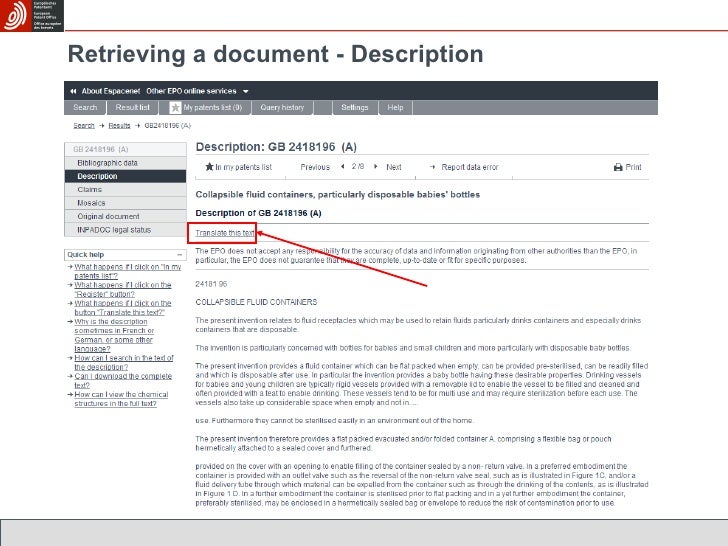Open the About Espacenet link
The width and height of the screenshot is (728, 546).
[x=111, y=91]
